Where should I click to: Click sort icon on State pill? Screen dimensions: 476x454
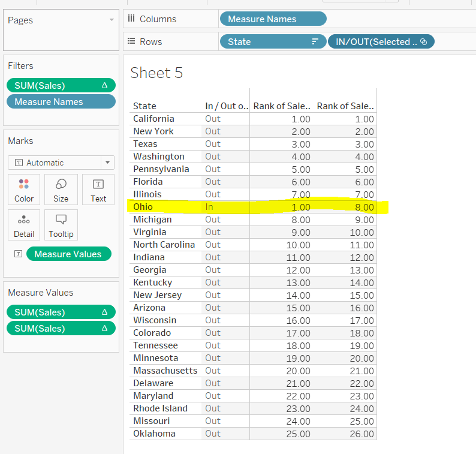click(x=315, y=41)
